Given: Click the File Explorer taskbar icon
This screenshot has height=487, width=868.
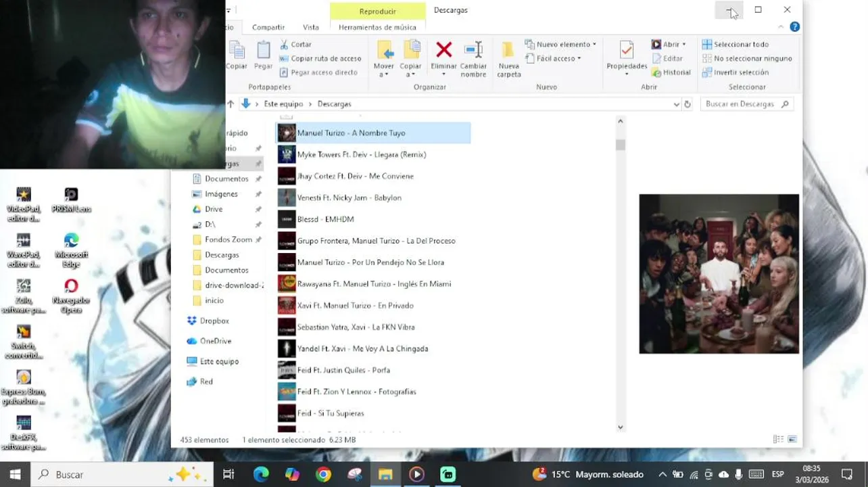Looking at the screenshot, I should coord(385,475).
